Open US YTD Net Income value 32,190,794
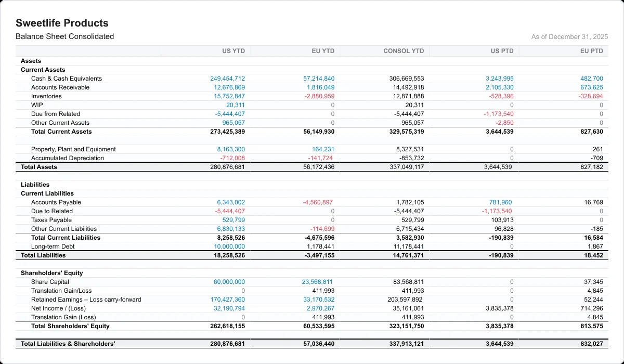The image size is (624, 364). [x=229, y=308]
